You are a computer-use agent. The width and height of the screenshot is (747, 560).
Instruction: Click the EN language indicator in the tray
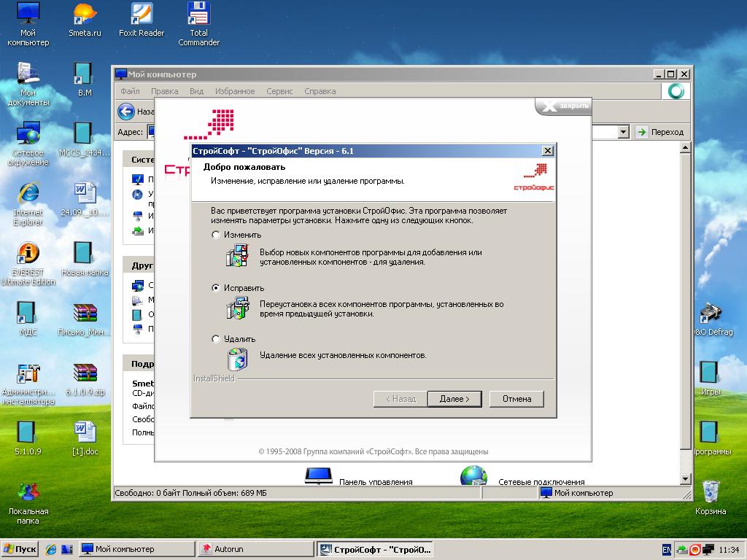[x=667, y=550]
